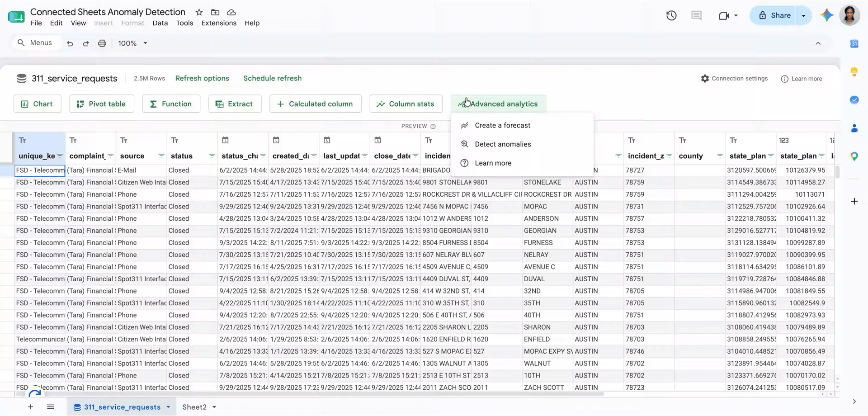Open the 311_service_requests tab menu arrow

pyautogui.click(x=168, y=407)
